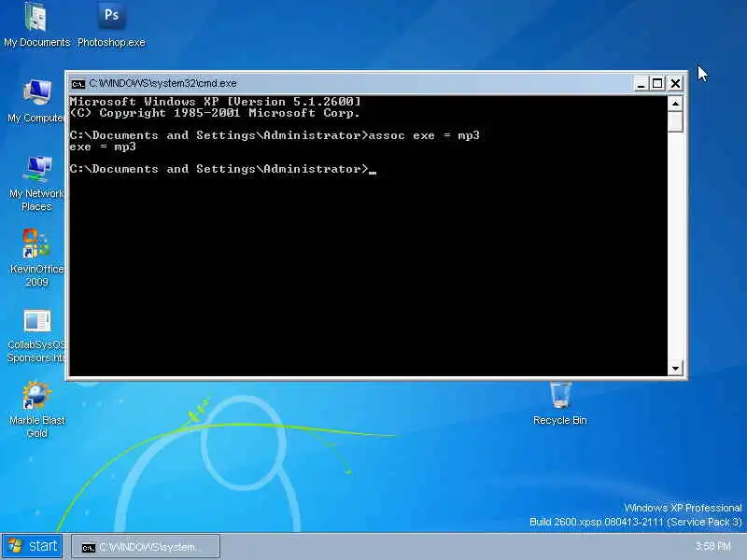Click the 'assoc exe = mp3' command line
The height and width of the screenshot is (560, 747).
tap(275, 135)
